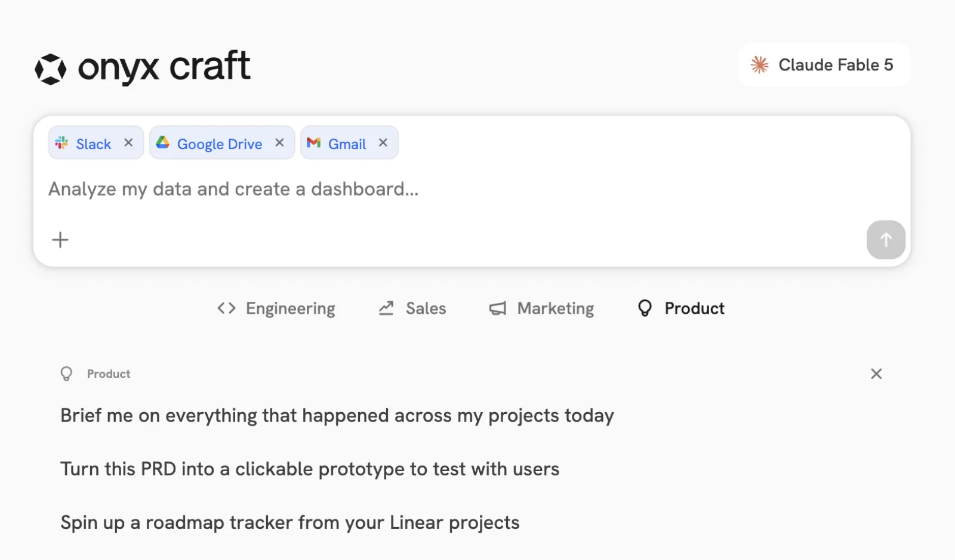Send the prompt with the arrow button
This screenshot has height=560, width=955.
point(886,240)
